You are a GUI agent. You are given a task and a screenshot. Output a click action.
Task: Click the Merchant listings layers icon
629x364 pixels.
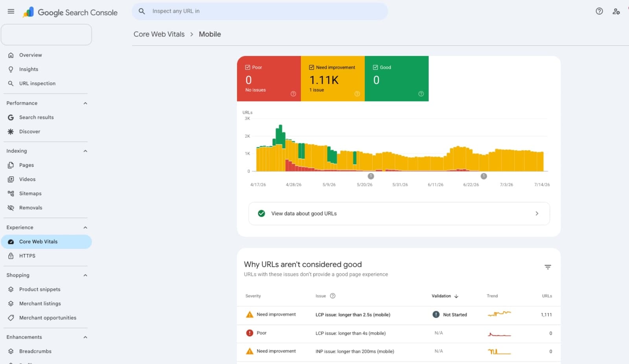(11, 303)
